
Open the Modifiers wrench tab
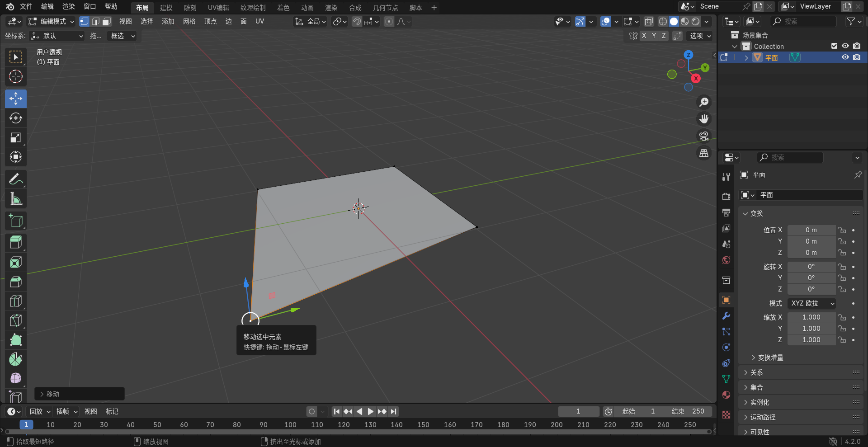(x=726, y=316)
